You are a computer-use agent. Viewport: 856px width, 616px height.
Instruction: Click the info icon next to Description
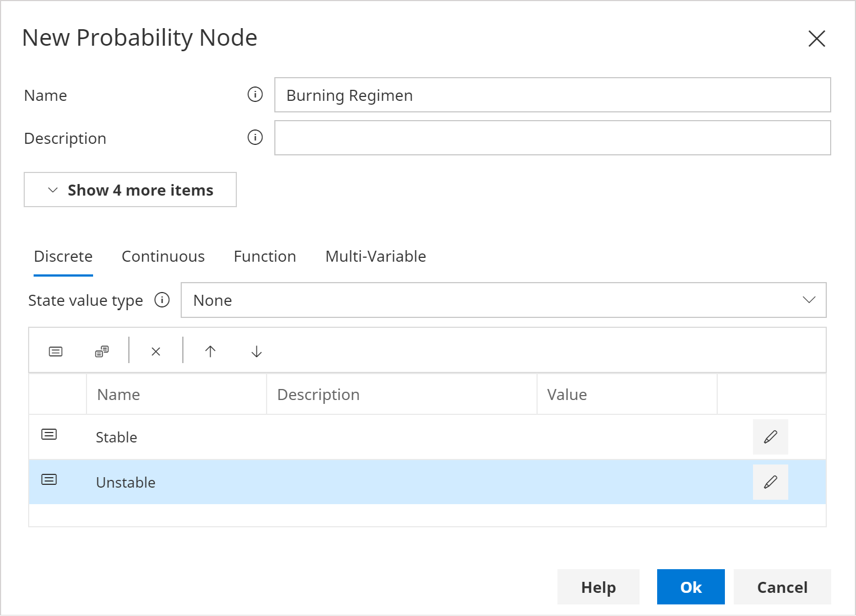[x=254, y=138]
